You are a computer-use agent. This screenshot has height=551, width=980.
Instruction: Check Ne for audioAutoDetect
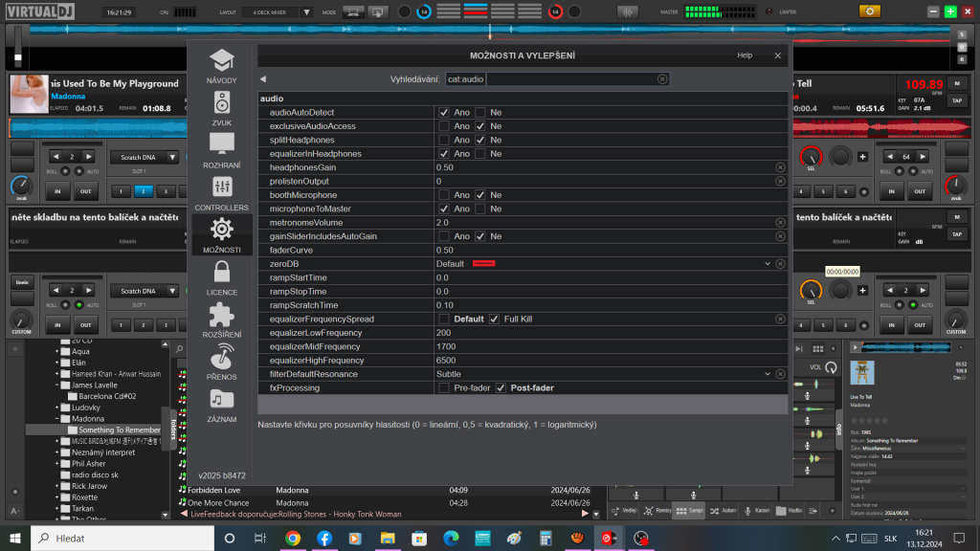(x=480, y=113)
